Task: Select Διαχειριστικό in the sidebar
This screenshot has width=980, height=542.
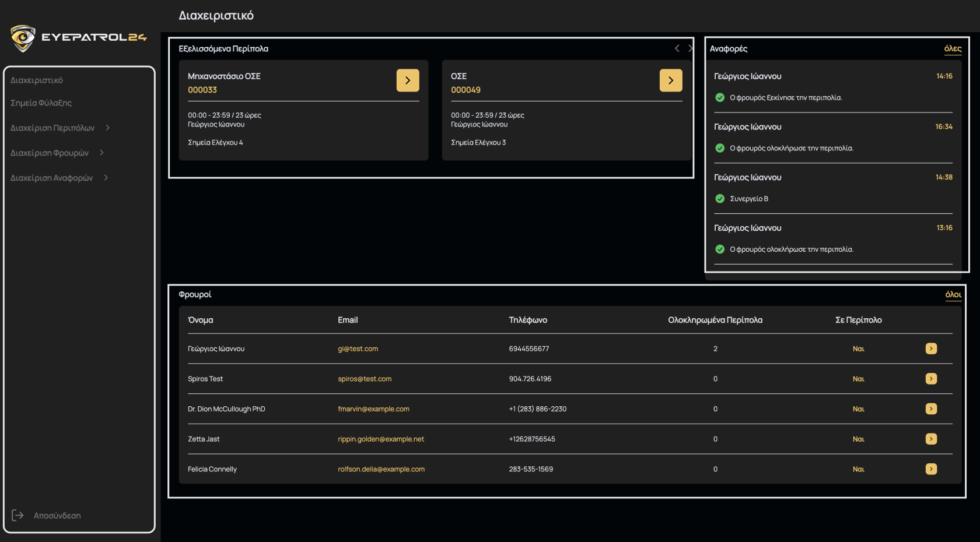Action: (x=37, y=80)
